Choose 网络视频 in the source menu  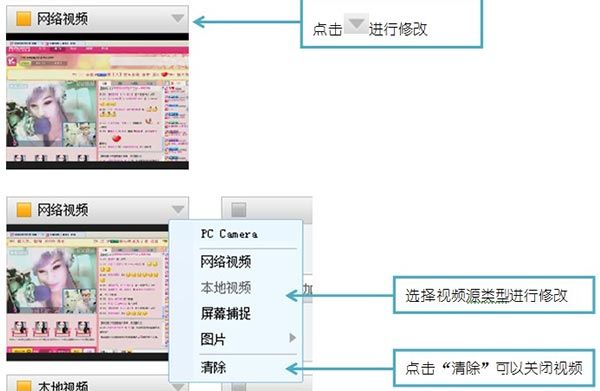[226, 262]
